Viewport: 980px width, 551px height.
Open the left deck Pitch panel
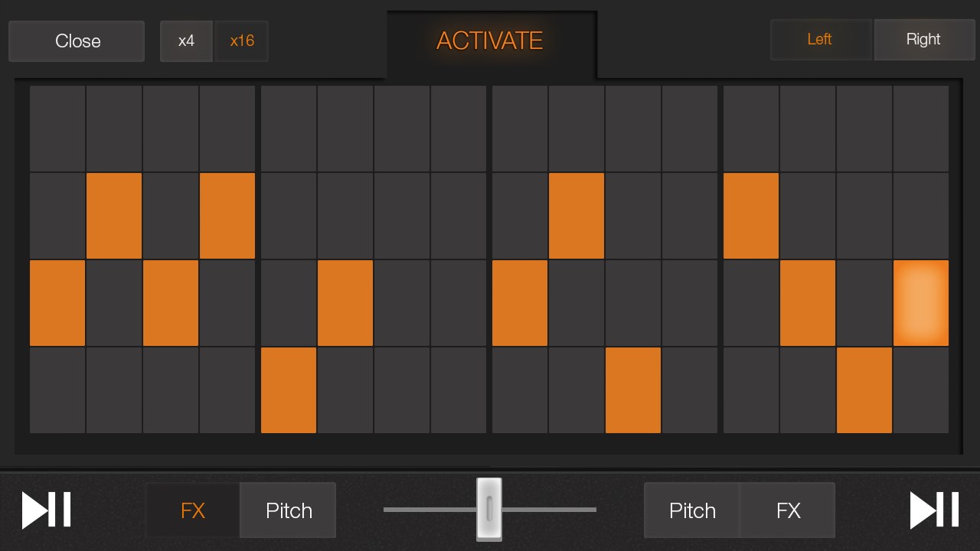[289, 510]
